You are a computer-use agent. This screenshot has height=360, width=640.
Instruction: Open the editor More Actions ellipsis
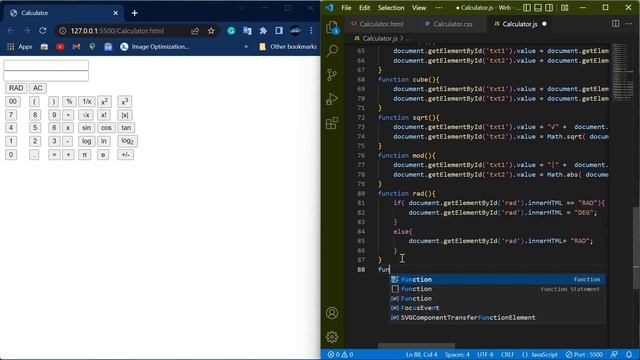629,24
